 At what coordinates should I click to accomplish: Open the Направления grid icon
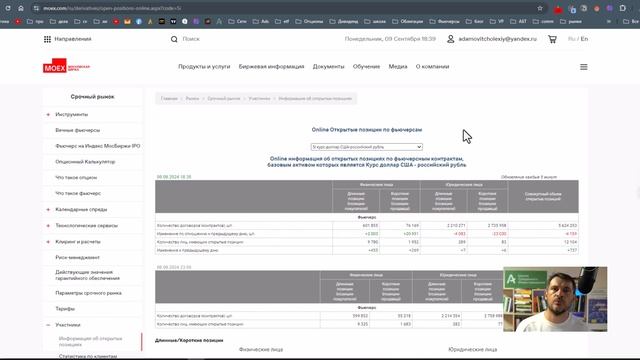click(x=47, y=39)
